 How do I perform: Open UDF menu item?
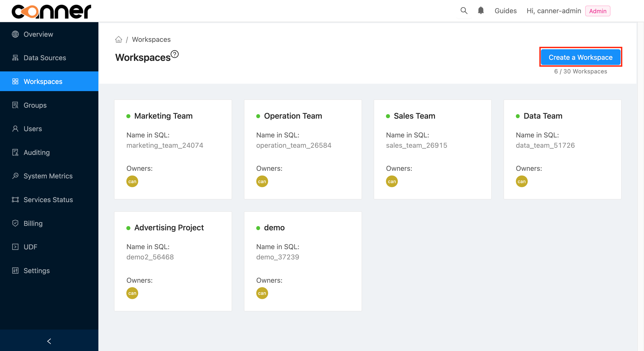coord(49,247)
